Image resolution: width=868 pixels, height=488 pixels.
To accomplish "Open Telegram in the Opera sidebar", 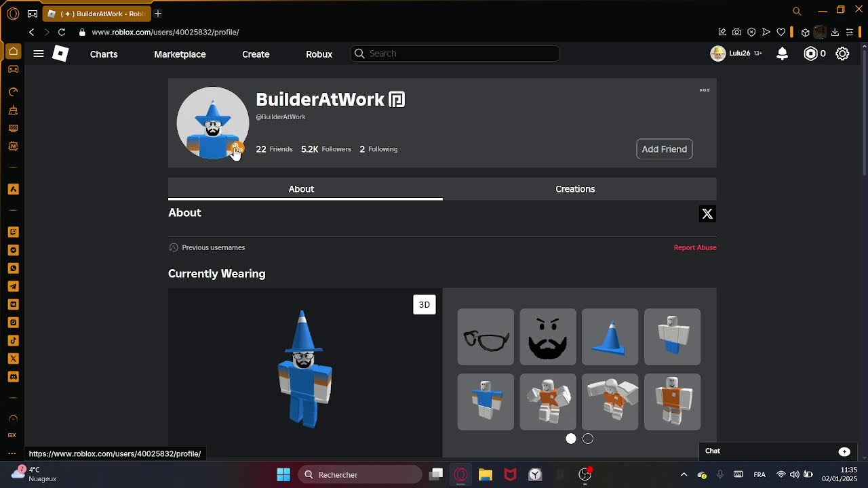I will click(x=13, y=286).
